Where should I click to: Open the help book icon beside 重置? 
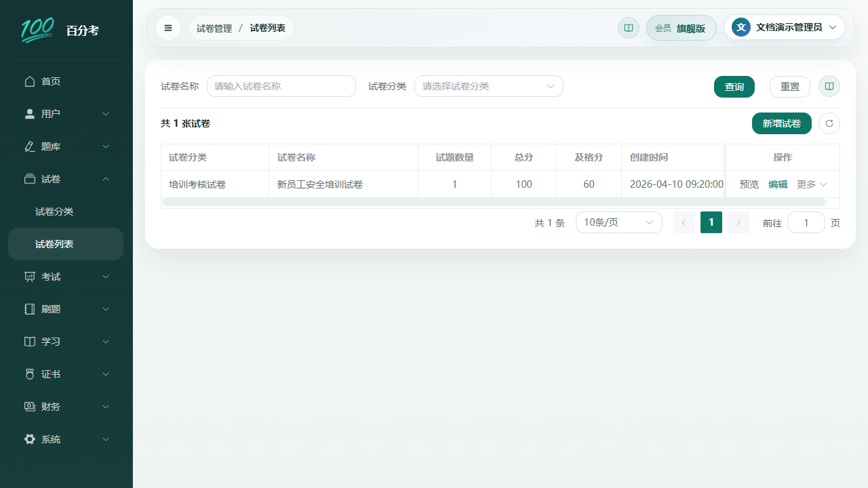[829, 86]
